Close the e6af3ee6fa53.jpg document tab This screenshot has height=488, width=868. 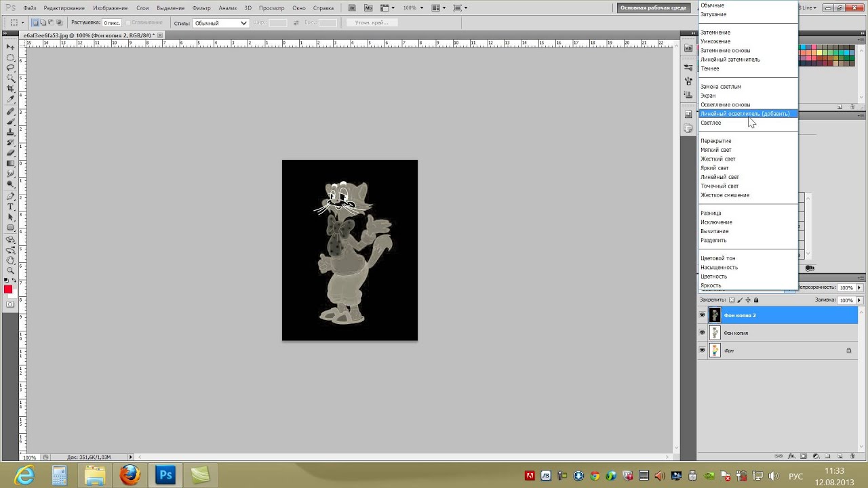(x=160, y=35)
